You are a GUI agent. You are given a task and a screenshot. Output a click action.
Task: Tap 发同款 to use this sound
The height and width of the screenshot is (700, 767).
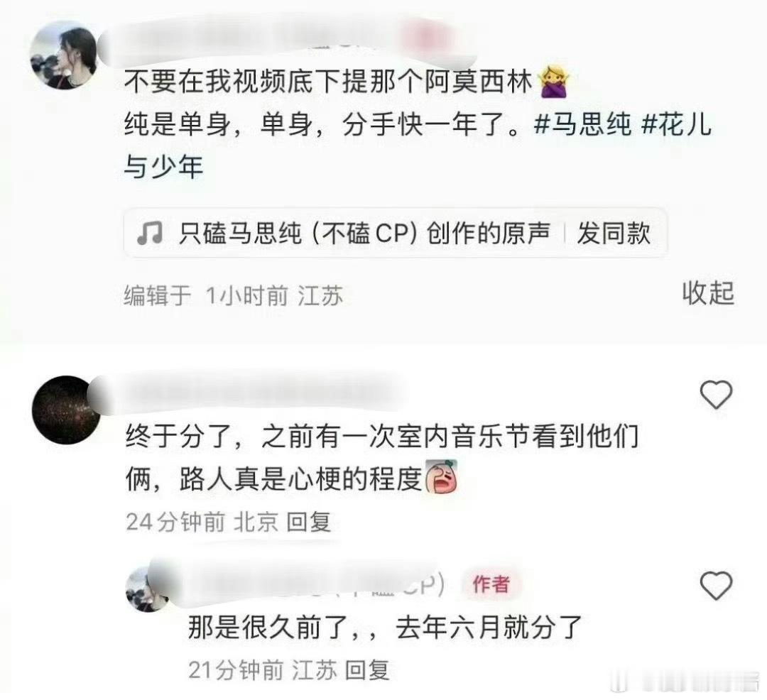(614, 233)
